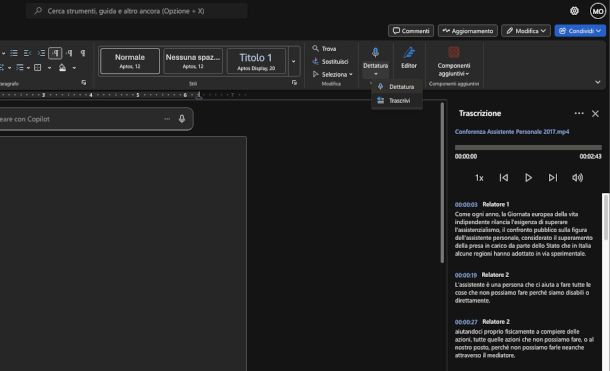The width and height of the screenshot is (610, 371).
Task: Collapse the ribbon with chevron
Action: pyautogui.click(x=598, y=82)
